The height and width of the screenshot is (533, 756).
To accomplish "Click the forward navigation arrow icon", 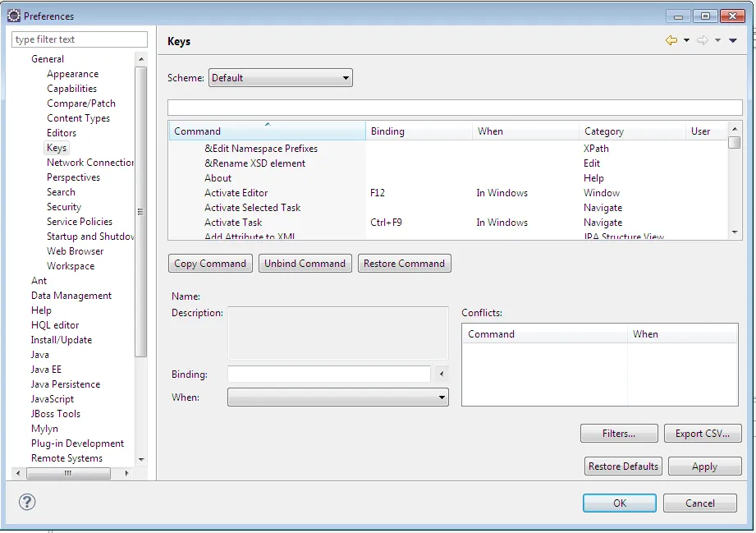I will click(x=703, y=40).
